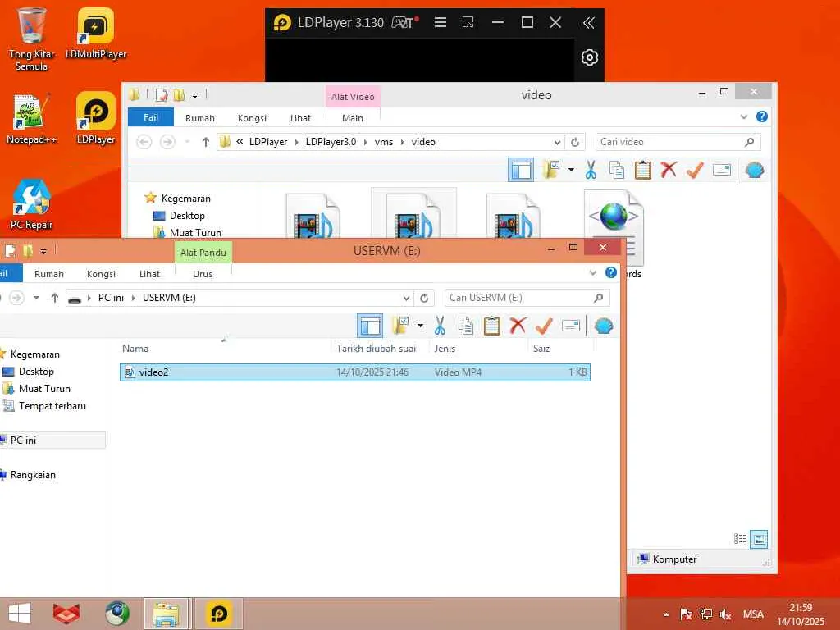Image resolution: width=840 pixels, height=630 pixels.
Task: Click LDPlayer fullscreen icon in title bar
Action: 468,22
